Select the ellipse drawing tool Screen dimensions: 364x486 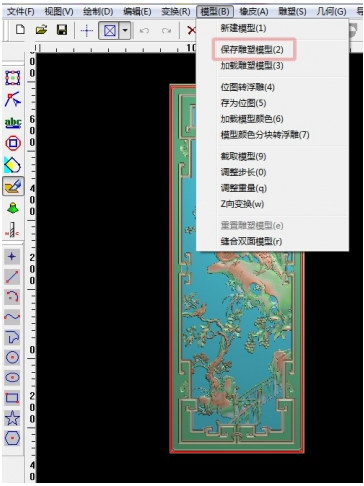pos(13,378)
